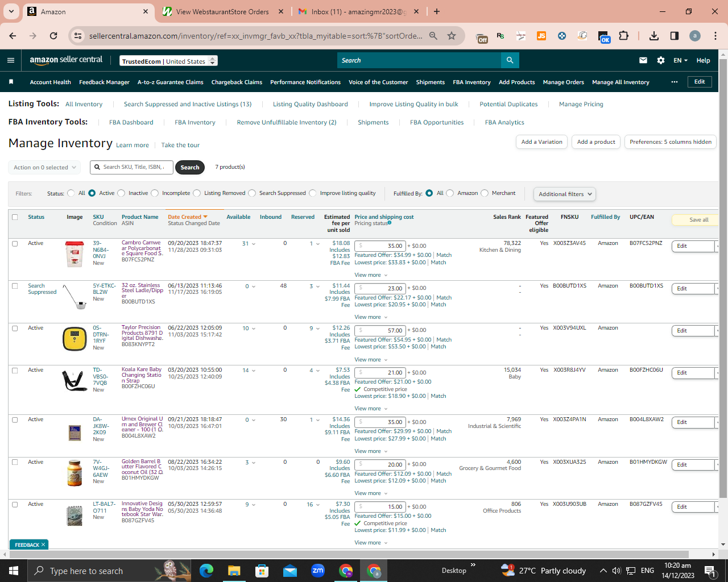Switch to the Gmail Inbox tab
Viewport: 728px width, 582px height.
click(x=358, y=11)
